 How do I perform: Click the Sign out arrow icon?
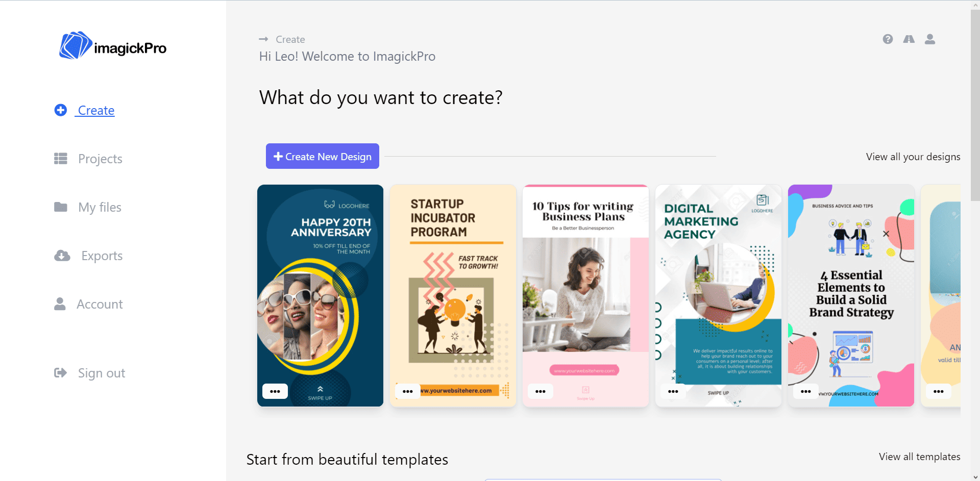[61, 373]
